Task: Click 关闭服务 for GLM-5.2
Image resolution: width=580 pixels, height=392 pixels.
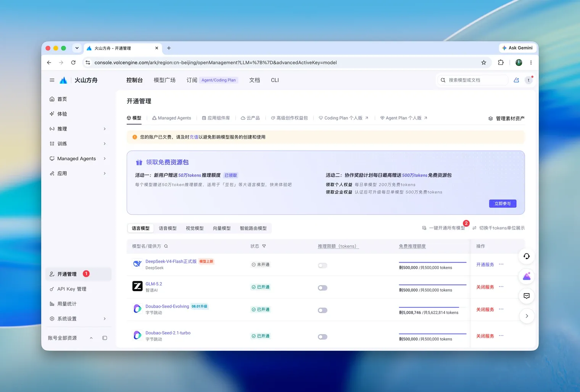Action: point(485,287)
